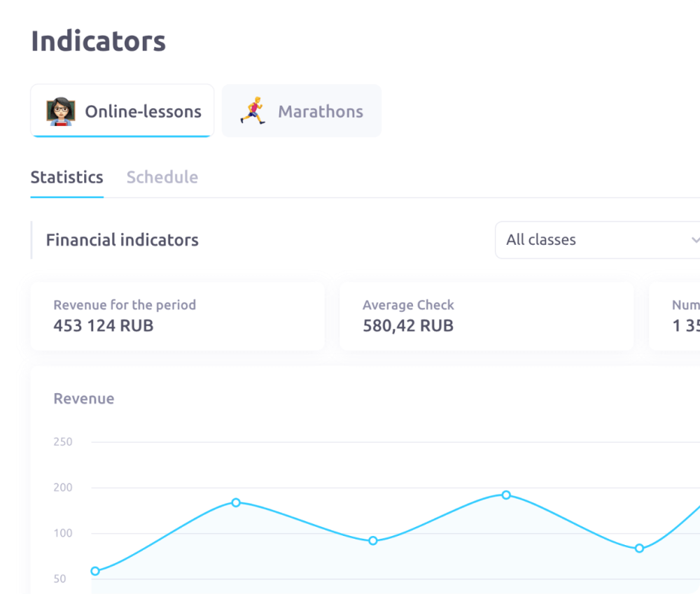This screenshot has height=594, width=700.
Task: Open the Statistics sub-tab
Action: point(67,177)
